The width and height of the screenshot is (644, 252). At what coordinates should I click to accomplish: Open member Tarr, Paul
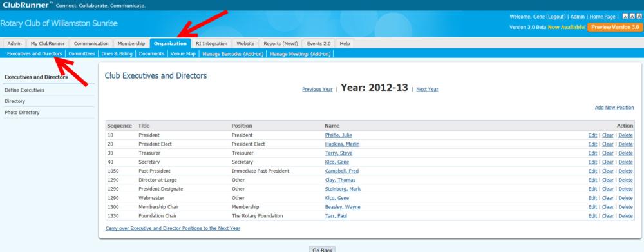[336, 216]
